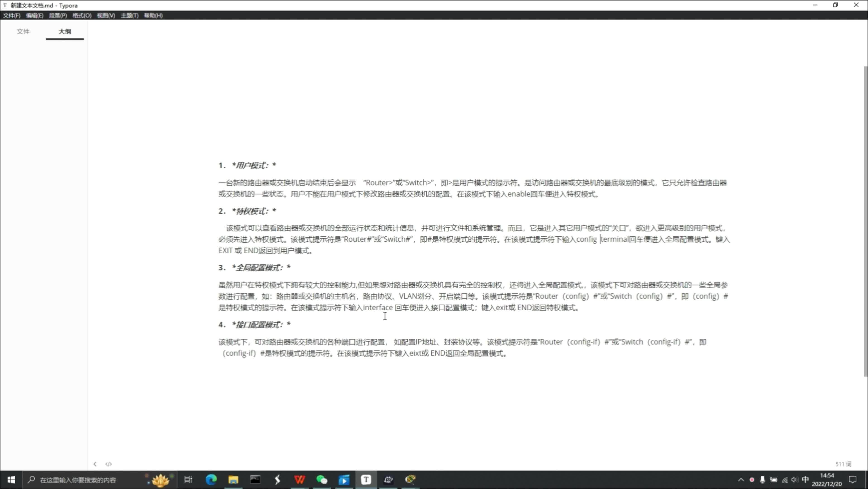Image resolution: width=868 pixels, height=489 pixels.
Task: Open the Typora icon in the taskbar
Action: point(366,479)
